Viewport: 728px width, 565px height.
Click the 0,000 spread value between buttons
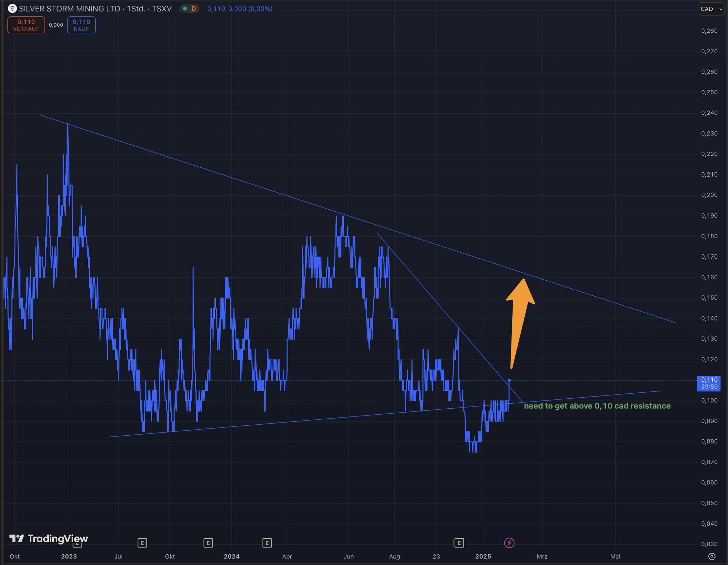coord(56,25)
